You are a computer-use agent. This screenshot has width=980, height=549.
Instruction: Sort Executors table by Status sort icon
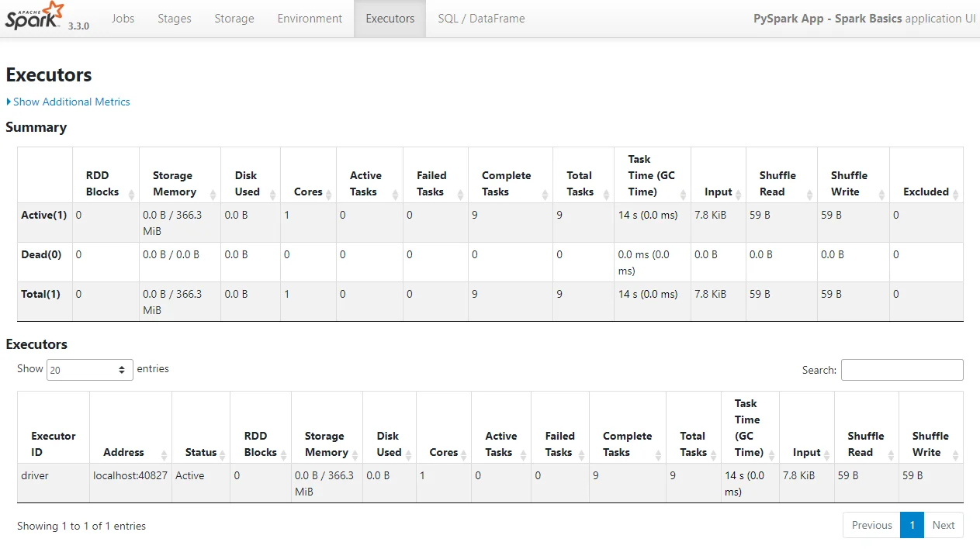(222, 454)
